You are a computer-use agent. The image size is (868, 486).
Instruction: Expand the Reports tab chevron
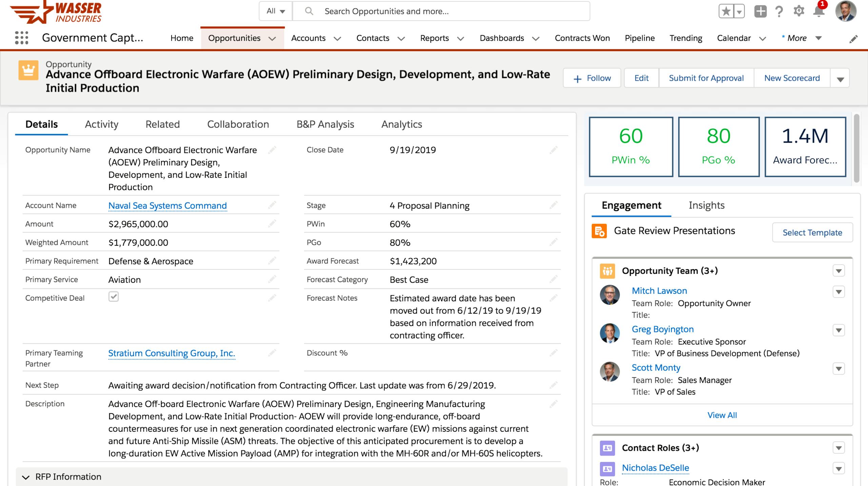(460, 39)
